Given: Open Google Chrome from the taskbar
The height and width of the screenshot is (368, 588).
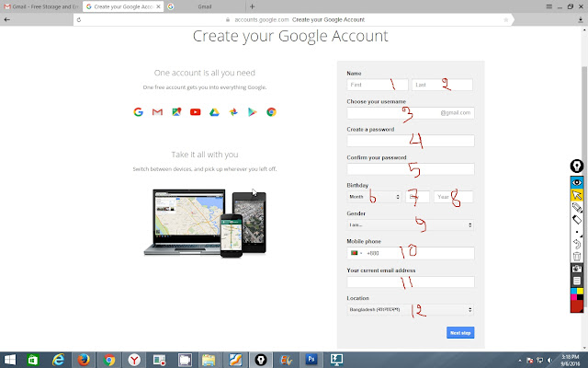Looking at the screenshot, I should pyautogui.click(x=109, y=360).
